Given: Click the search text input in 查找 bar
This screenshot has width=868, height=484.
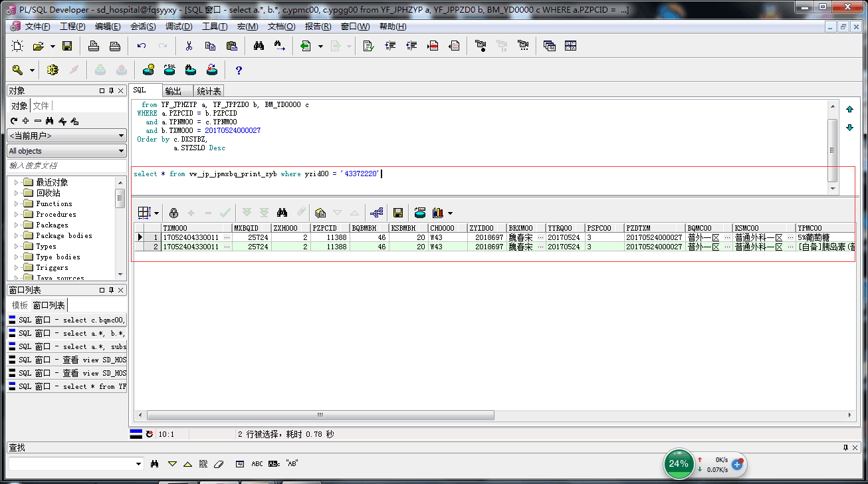Looking at the screenshot, I should [x=71, y=464].
